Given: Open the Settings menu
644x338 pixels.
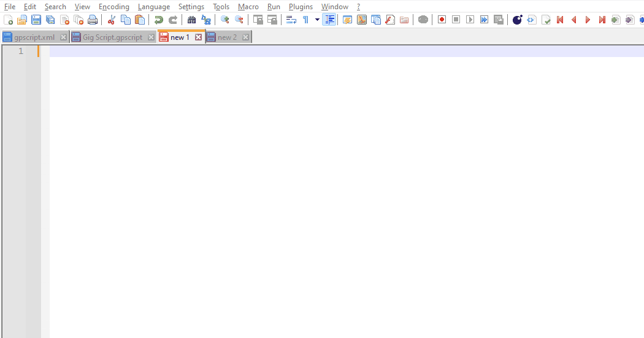Looking at the screenshot, I should (x=191, y=7).
